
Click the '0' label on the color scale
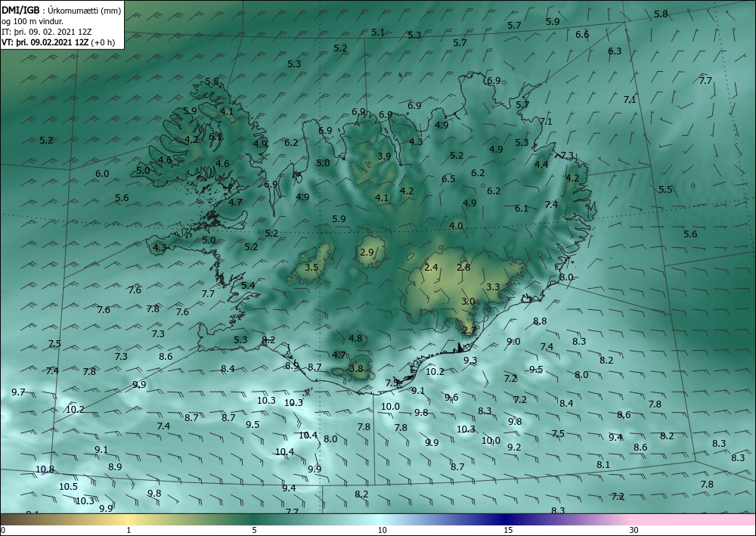3,530
